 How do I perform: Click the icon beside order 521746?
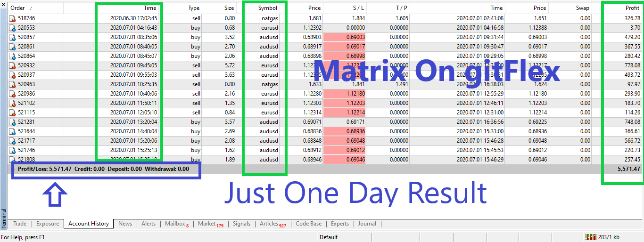click(12, 150)
